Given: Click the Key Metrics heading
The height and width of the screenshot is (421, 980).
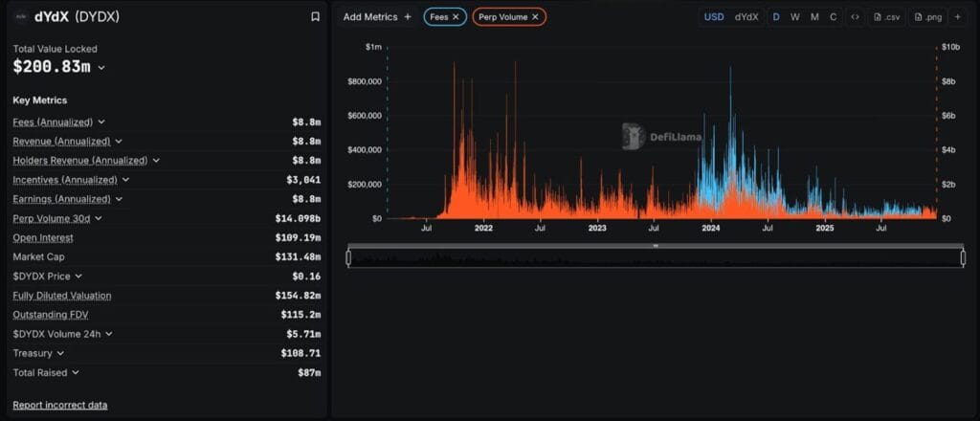Looking at the screenshot, I should 40,100.
